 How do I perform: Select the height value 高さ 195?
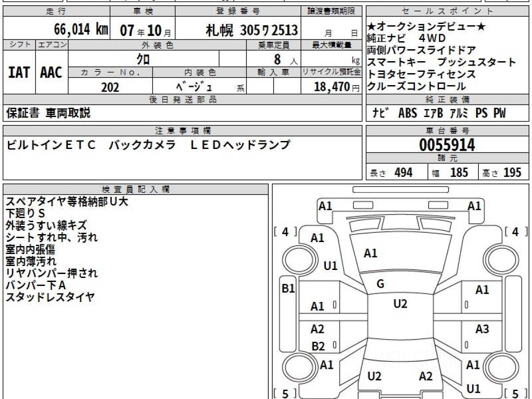click(x=501, y=172)
